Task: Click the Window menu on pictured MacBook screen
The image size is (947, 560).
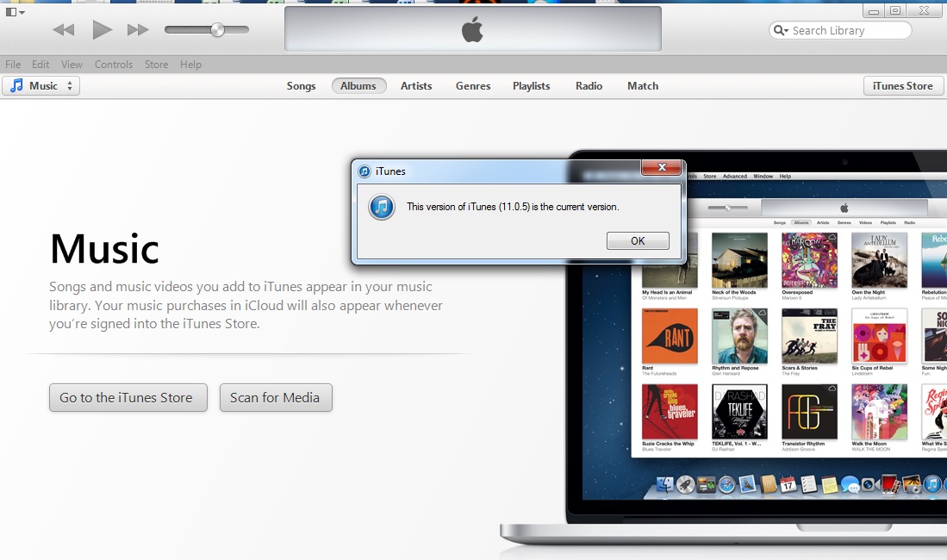Action: coord(763,177)
